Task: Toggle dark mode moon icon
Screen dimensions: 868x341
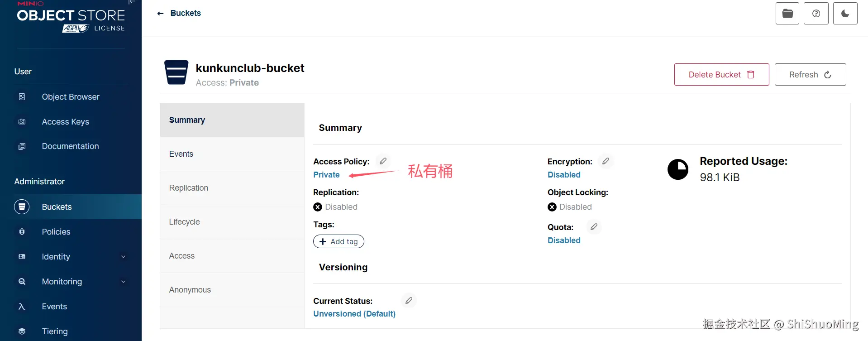Action: tap(845, 14)
